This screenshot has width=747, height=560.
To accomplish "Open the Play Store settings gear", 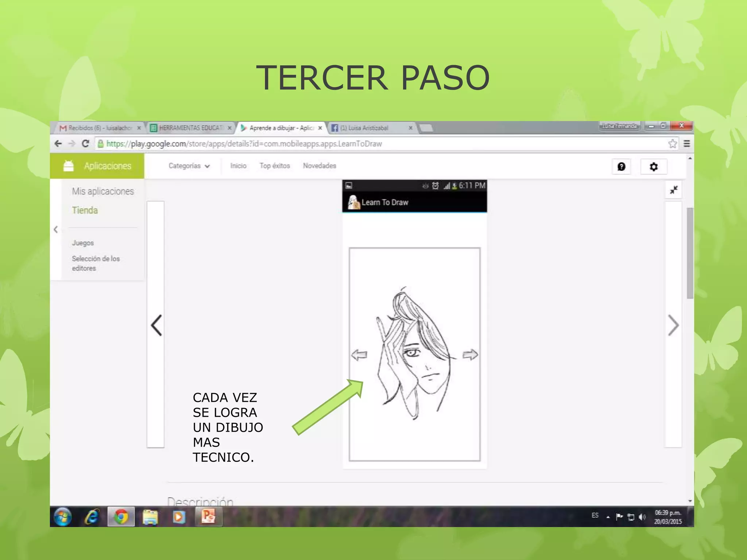I will tap(654, 167).
